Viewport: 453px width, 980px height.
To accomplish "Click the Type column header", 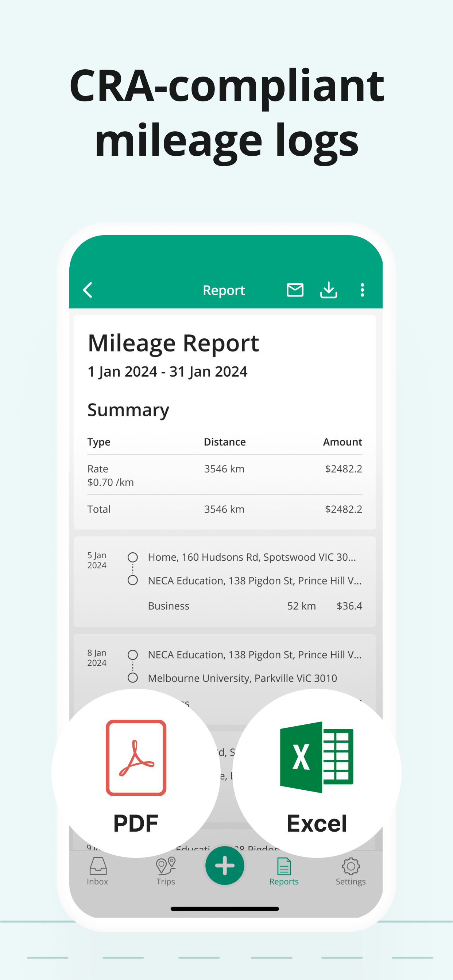I will click(x=99, y=442).
